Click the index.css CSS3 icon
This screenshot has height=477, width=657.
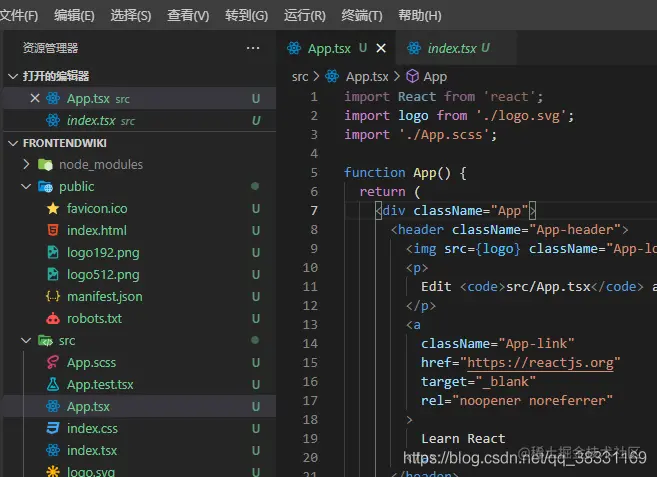(53, 428)
